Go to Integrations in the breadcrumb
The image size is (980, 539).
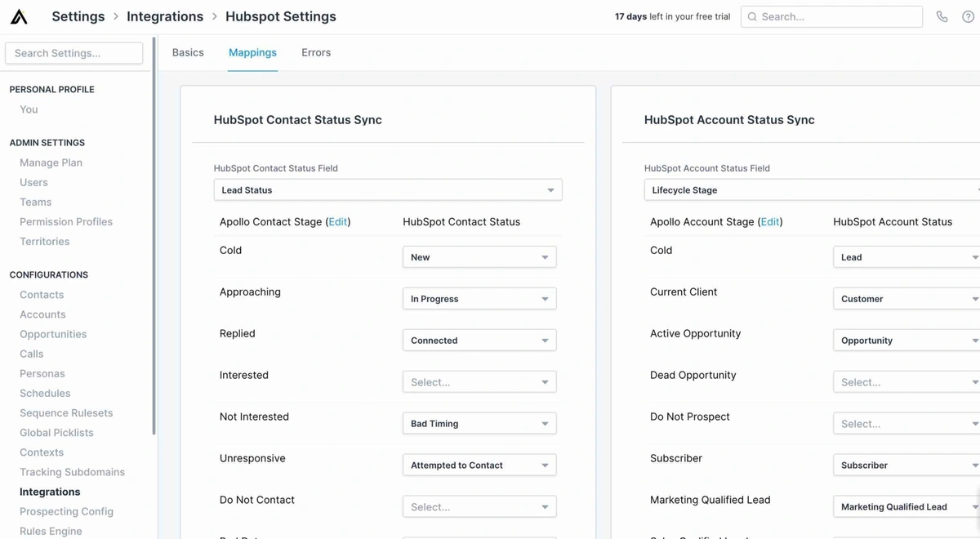pos(165,16)
